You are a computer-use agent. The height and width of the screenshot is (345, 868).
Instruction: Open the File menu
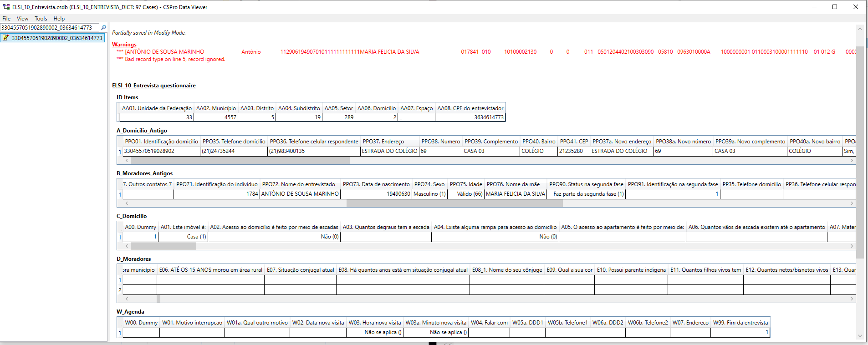6,19
